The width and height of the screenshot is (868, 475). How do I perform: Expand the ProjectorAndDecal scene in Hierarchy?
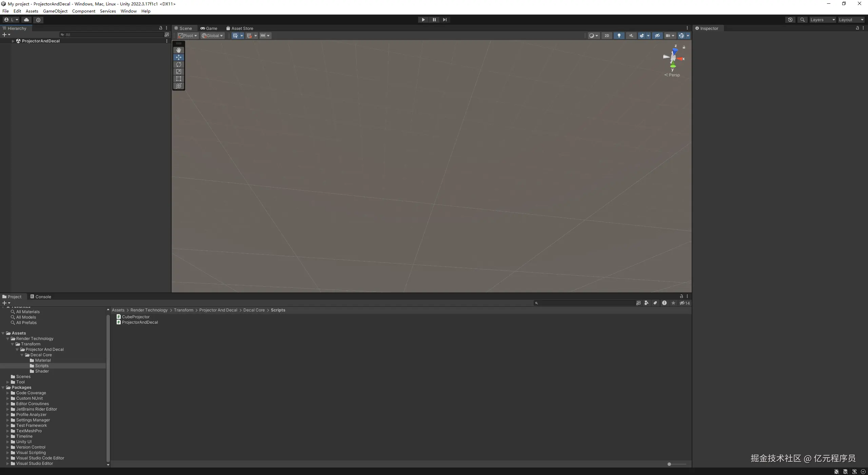pos(13,41)
